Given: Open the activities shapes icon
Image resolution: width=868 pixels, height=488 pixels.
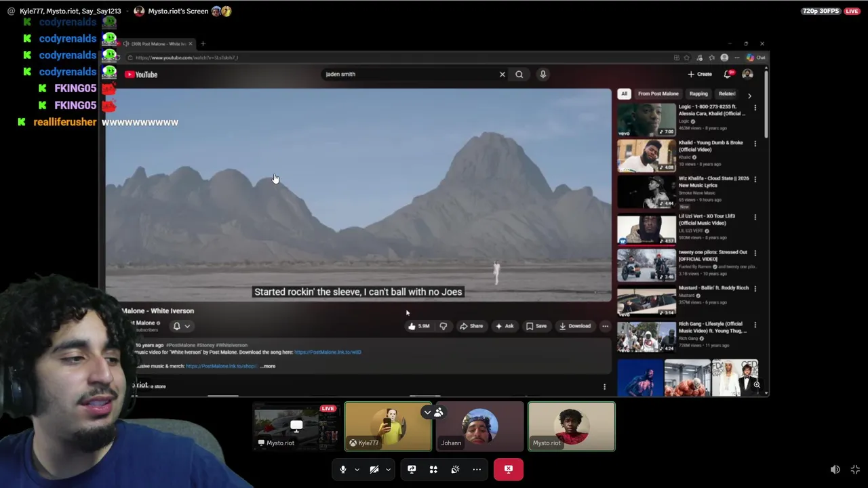Looking at the screenshot, I should 433,469.
